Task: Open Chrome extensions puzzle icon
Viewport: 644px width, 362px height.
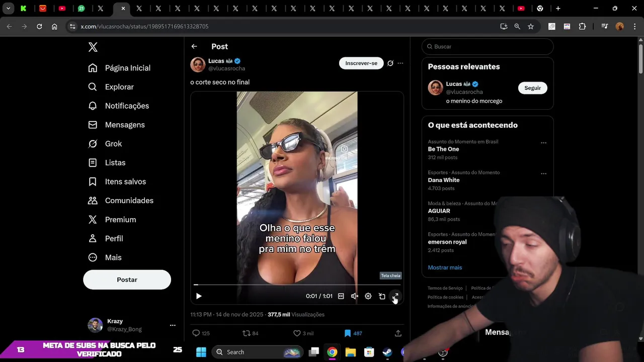Action: (x=582, y=26)
